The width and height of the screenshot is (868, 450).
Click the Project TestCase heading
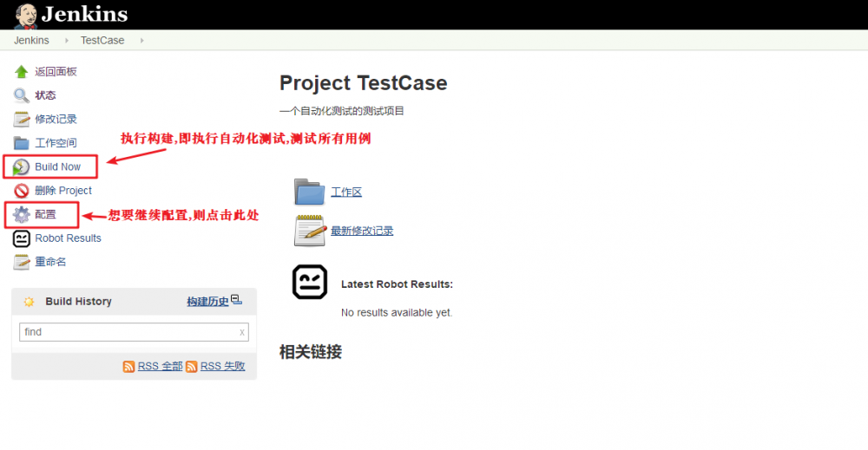[363, 83]
